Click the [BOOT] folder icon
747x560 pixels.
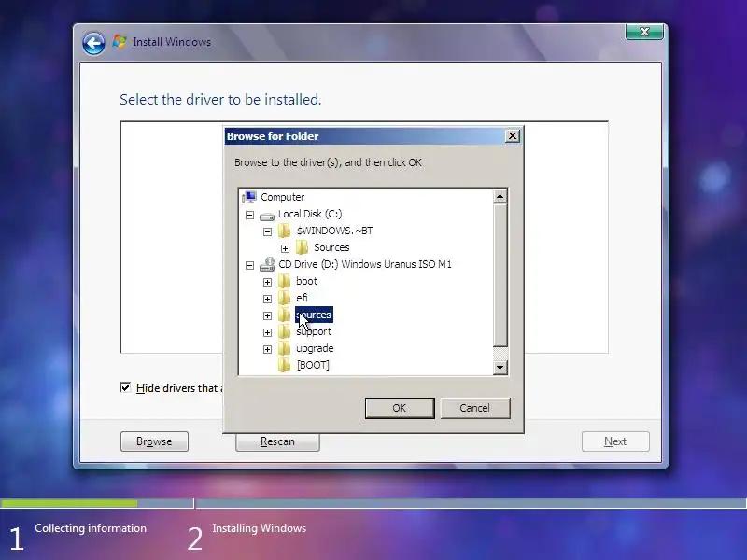285,365
